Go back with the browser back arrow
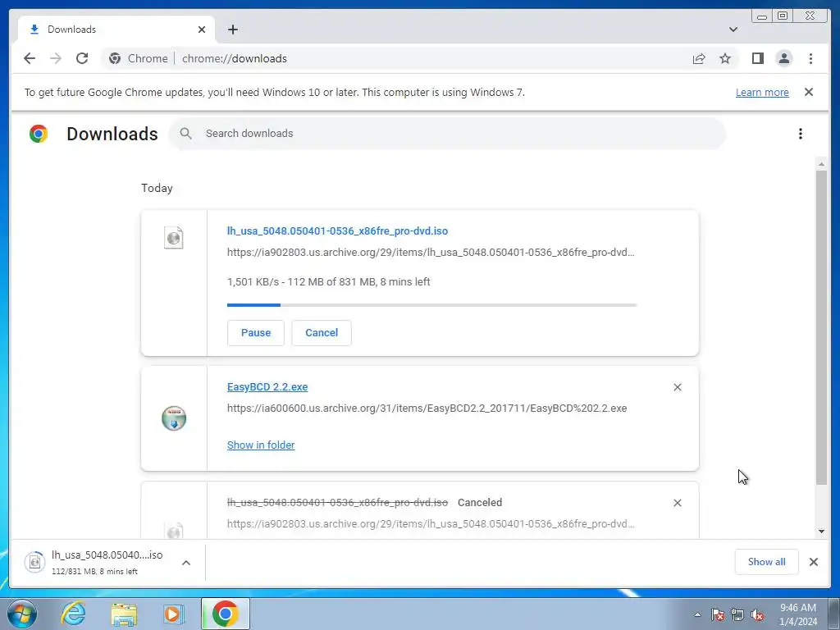This screenshot has width=840, height=630. [30, 58]
